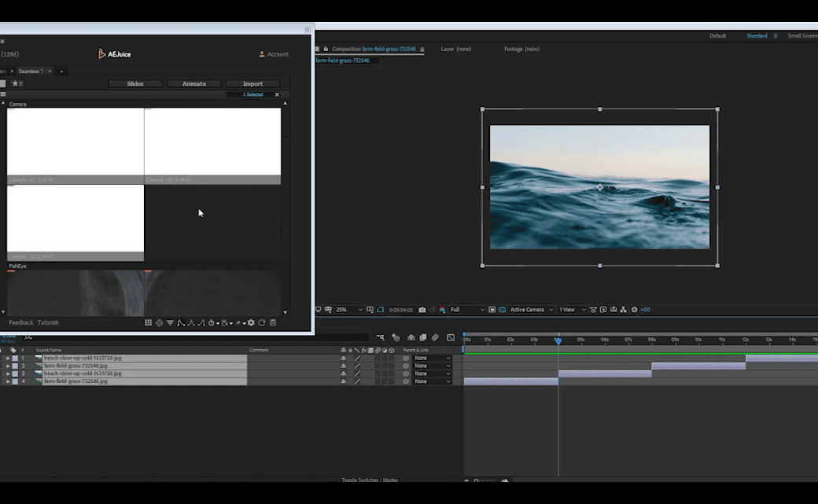Expand layer 2 farm-field-grass

click(x=7, y=366)
